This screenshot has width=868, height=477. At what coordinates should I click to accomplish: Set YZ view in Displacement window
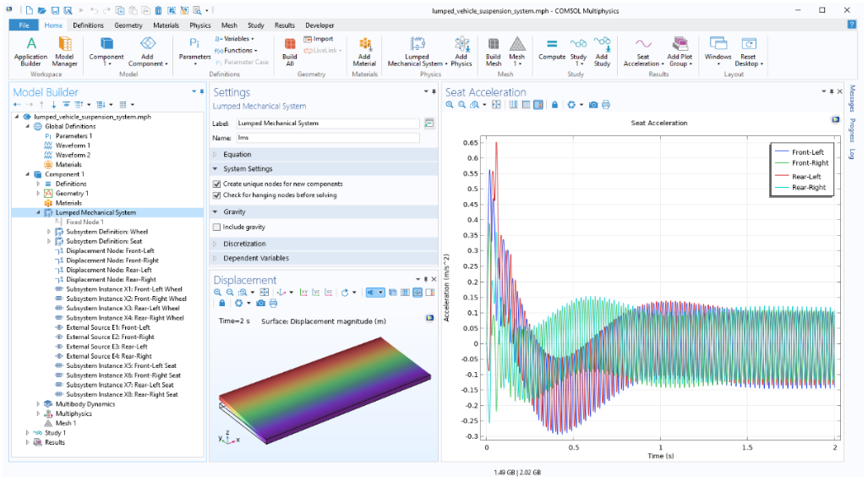tap(316, 292)
